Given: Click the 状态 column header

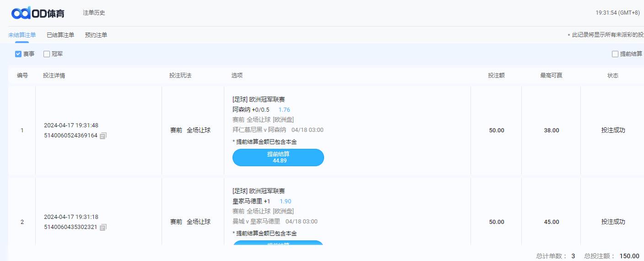Looking at the screenshot, I should point(613,76).
